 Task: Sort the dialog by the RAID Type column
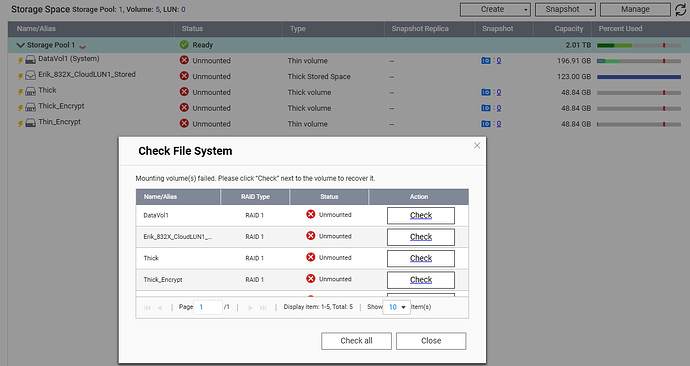tap(255, 197)
